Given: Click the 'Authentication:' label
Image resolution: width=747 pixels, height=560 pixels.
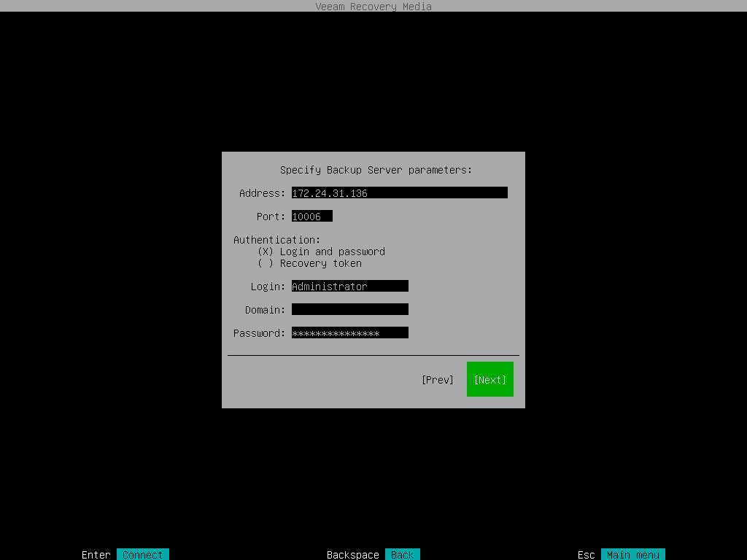Looking at the screenshot, I should click(x=276, y=240).
